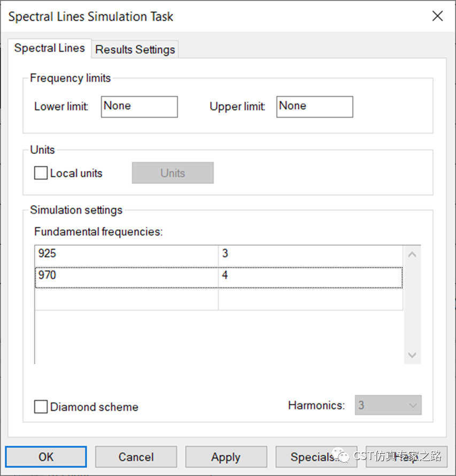
Task: Enable the Local units checkbox
Action: coord(41,173)
